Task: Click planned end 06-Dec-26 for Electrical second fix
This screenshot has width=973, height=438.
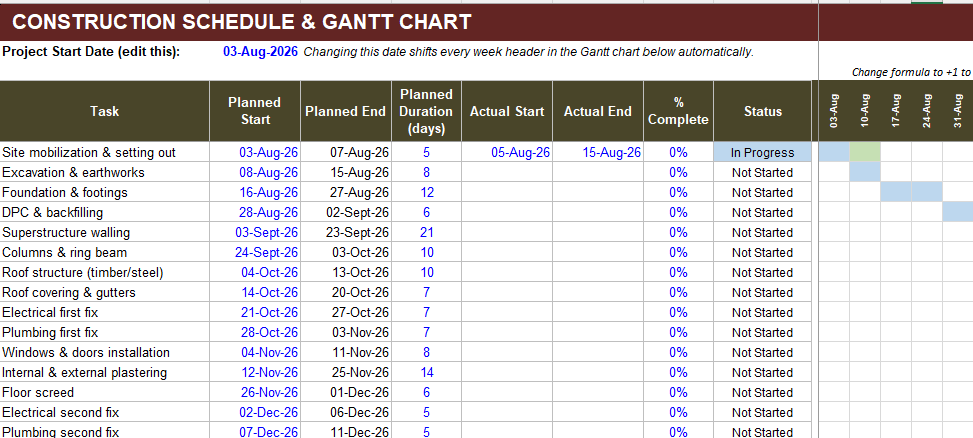Action: tap(346, 413)
